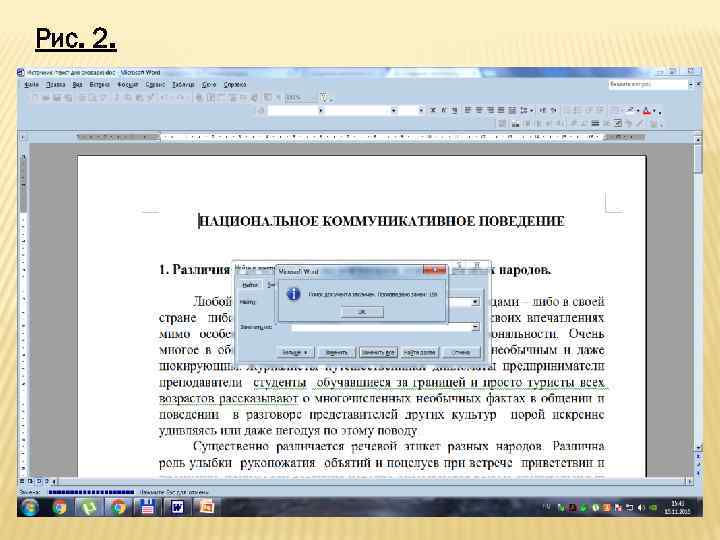Open the Find what dropdown arrow
The height and width of the screenshot is (540, 720).
[x=475, y=302]
